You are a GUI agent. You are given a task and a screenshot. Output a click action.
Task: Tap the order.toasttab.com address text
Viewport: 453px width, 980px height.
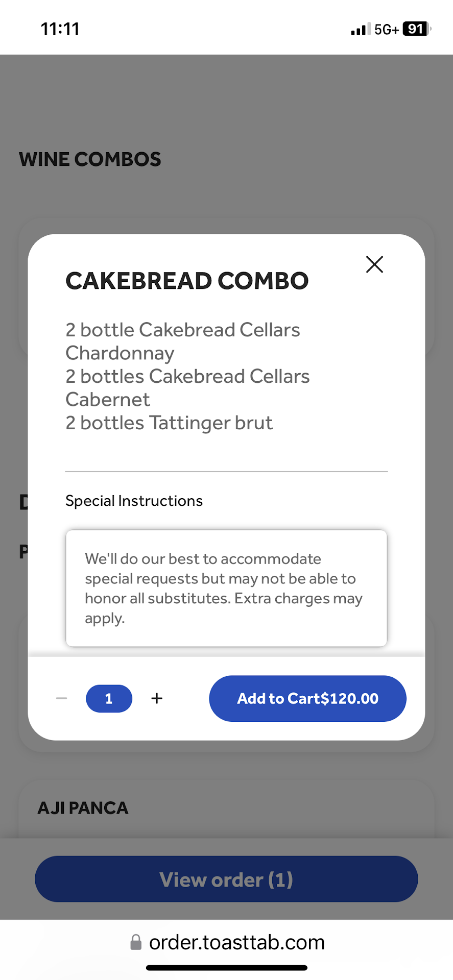236,942
